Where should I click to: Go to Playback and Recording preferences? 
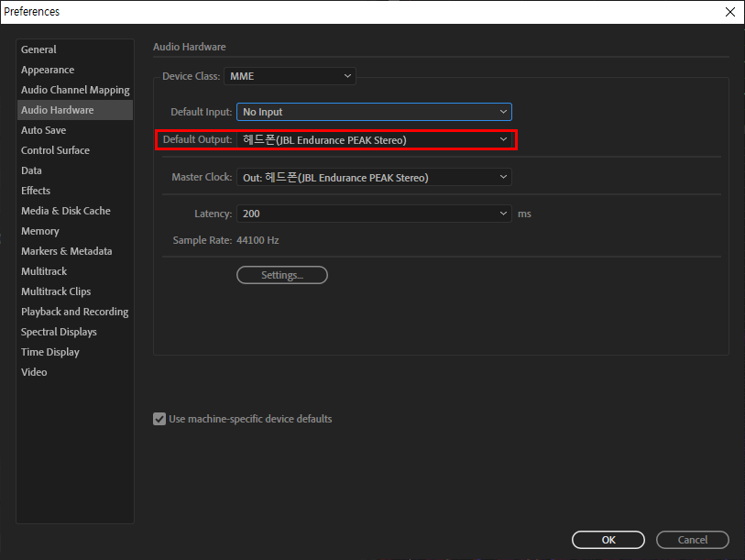click(x=74, y=312)
